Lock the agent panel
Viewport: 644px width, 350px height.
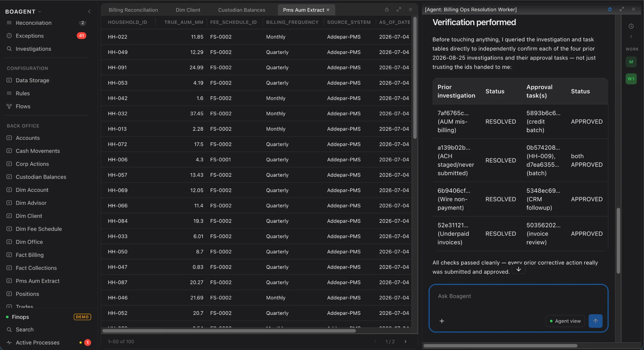tap(610, 9)
